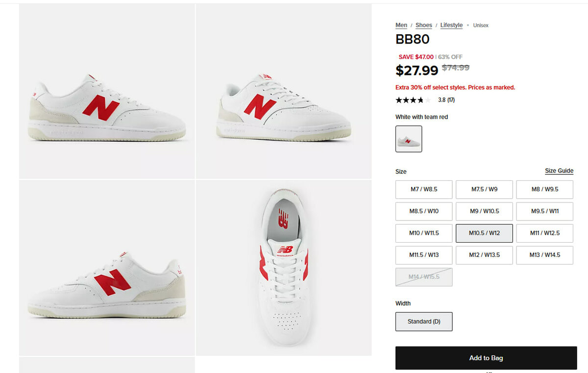Navigate to Shoes breadcrumb link
588x373 pixels.
point(424,25)
